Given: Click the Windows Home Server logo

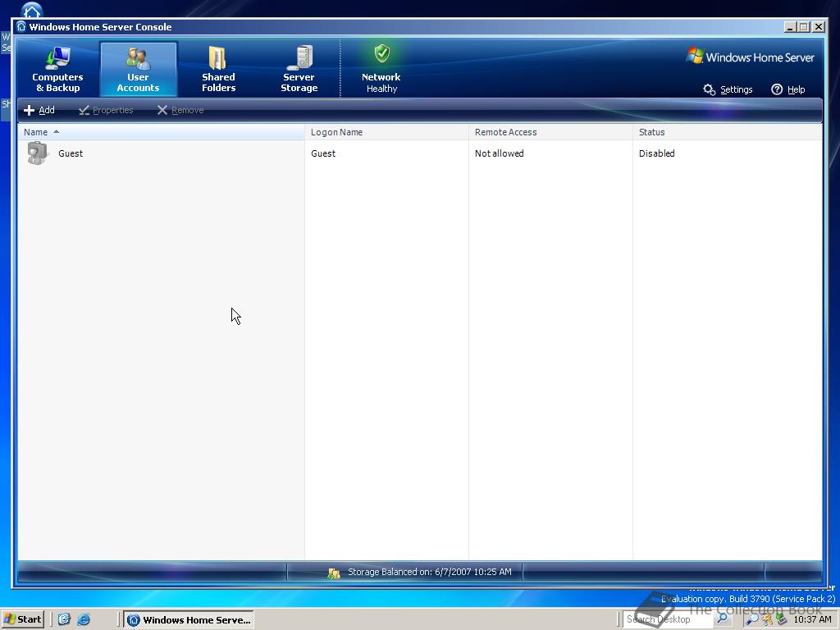Looking at the screenshot, I should point(750,57).
